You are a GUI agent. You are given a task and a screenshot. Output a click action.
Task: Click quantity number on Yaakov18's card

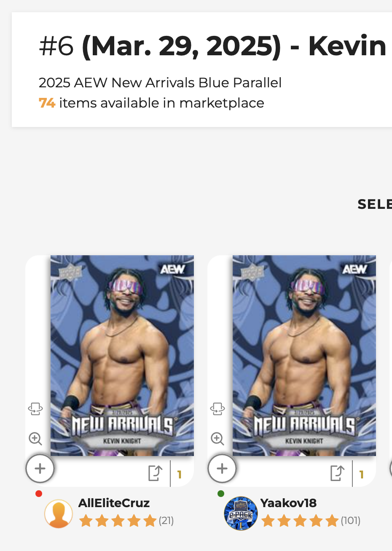click(362, 475)
